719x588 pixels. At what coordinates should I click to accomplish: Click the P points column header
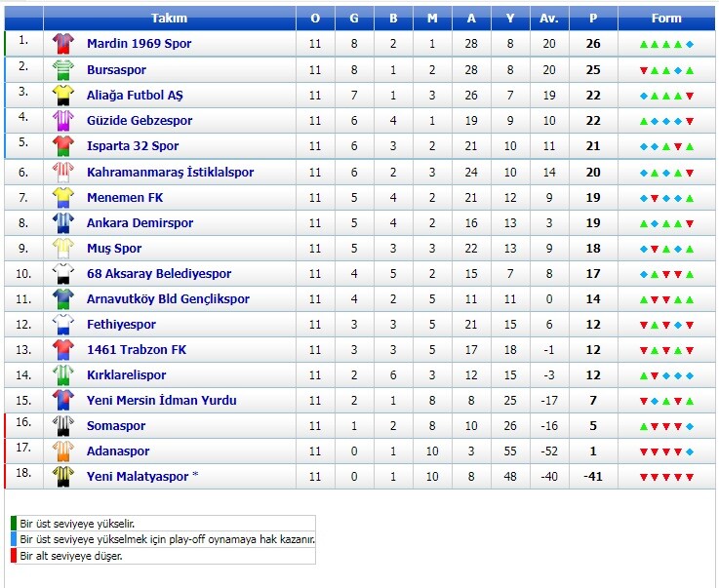coord(593,19)
